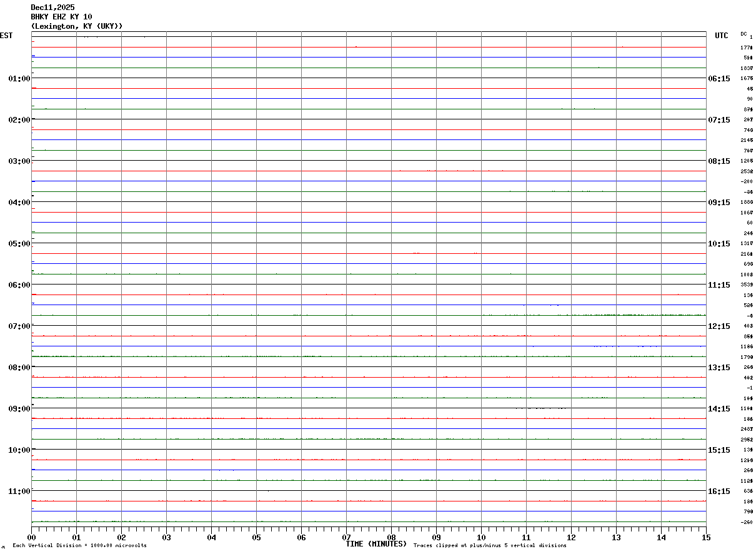The height and width of the screenshot is (554, 756).
Task: Click minute tick label 15 on x-axis
Action: [706, 537]
